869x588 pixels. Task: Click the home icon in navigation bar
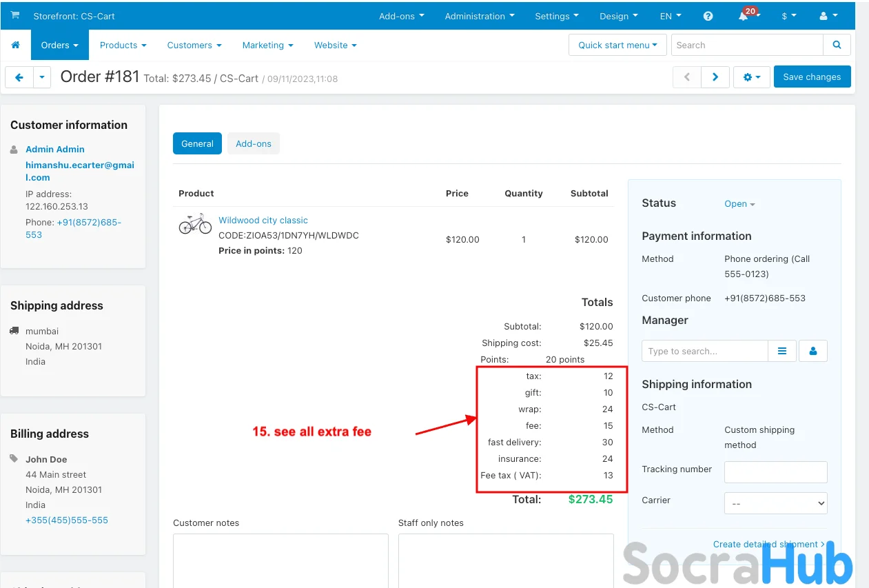point(15,45)
